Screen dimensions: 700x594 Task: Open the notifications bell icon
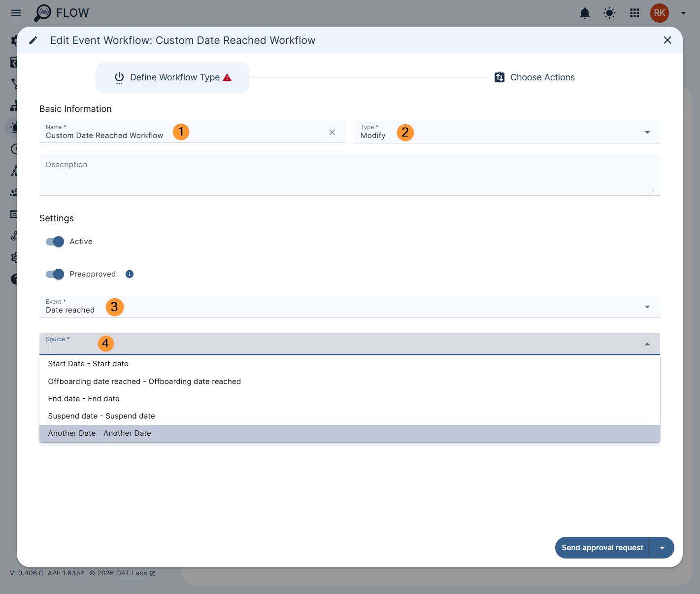tap(585, 13)
